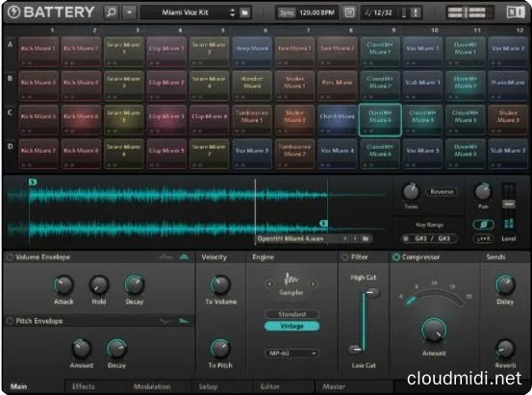
Task: Click the phase invert Ø button
Action: [x=484, y=225]
